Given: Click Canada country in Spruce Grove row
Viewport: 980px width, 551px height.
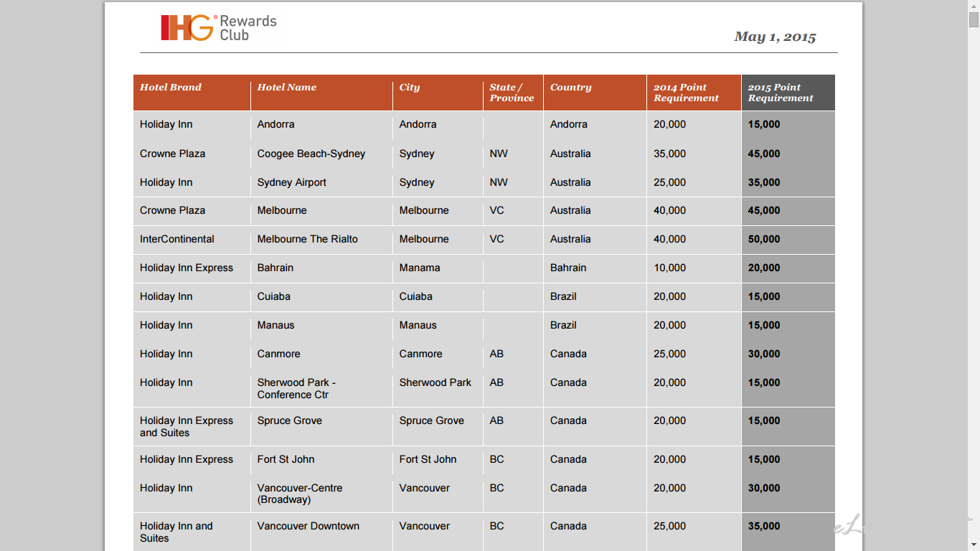Looking at the screenshot, I should pos(568,420).
